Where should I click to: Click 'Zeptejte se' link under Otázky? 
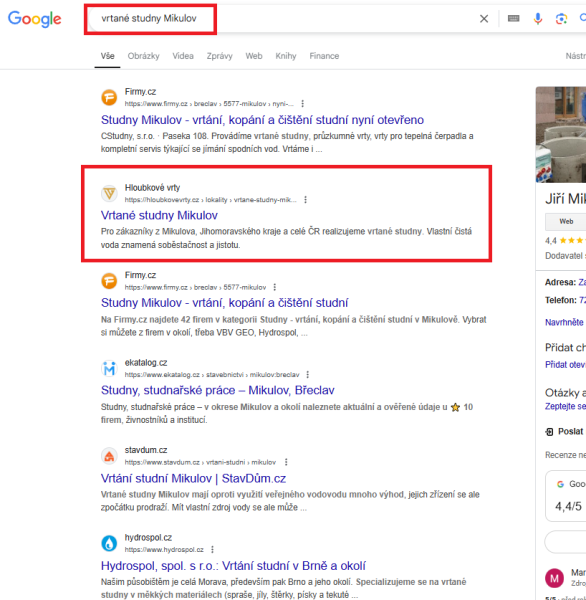click(x=565, y=406)
